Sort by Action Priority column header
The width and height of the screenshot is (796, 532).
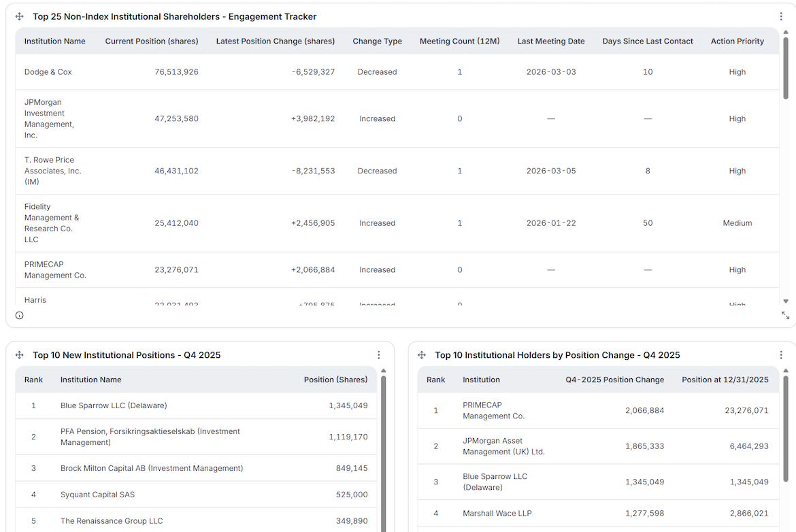(737, 41)
